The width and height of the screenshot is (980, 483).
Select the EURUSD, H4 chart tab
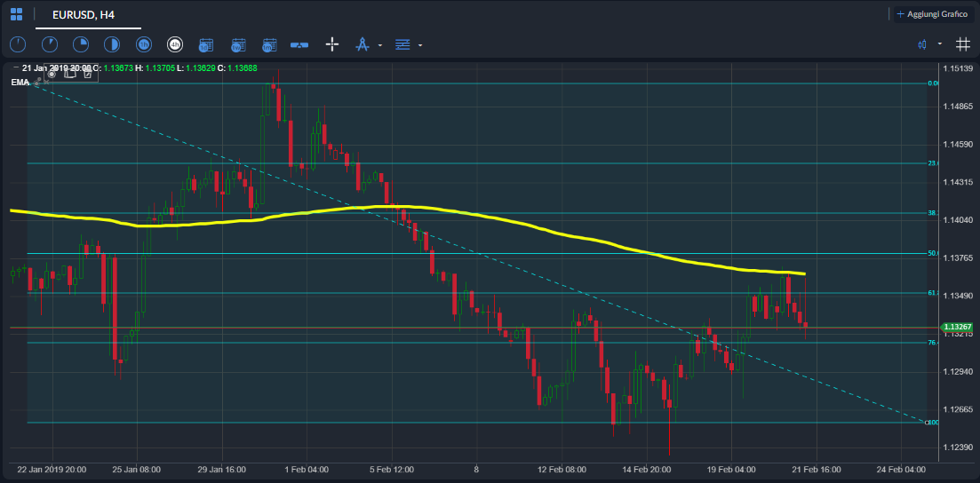(84, 14)
